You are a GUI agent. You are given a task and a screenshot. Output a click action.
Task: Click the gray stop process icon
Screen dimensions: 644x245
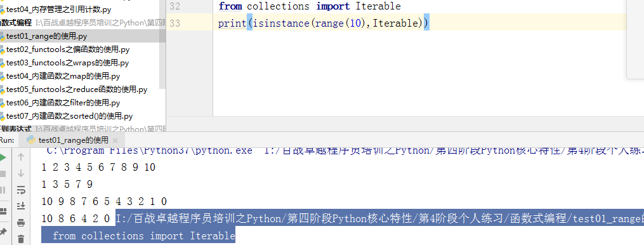pos(3,174)
